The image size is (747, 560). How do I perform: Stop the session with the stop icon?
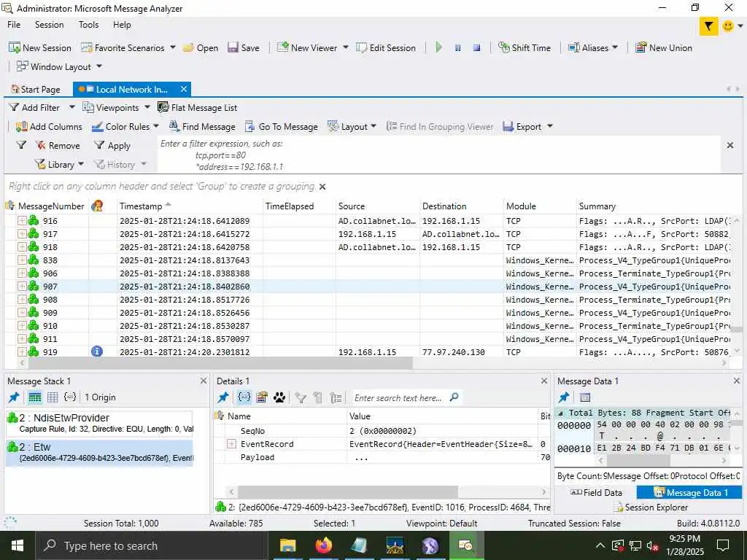point(476,47)
